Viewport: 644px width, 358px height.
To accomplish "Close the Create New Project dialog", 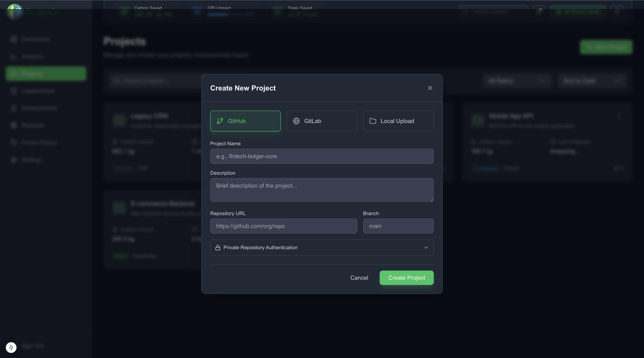I will pos(430,88).
